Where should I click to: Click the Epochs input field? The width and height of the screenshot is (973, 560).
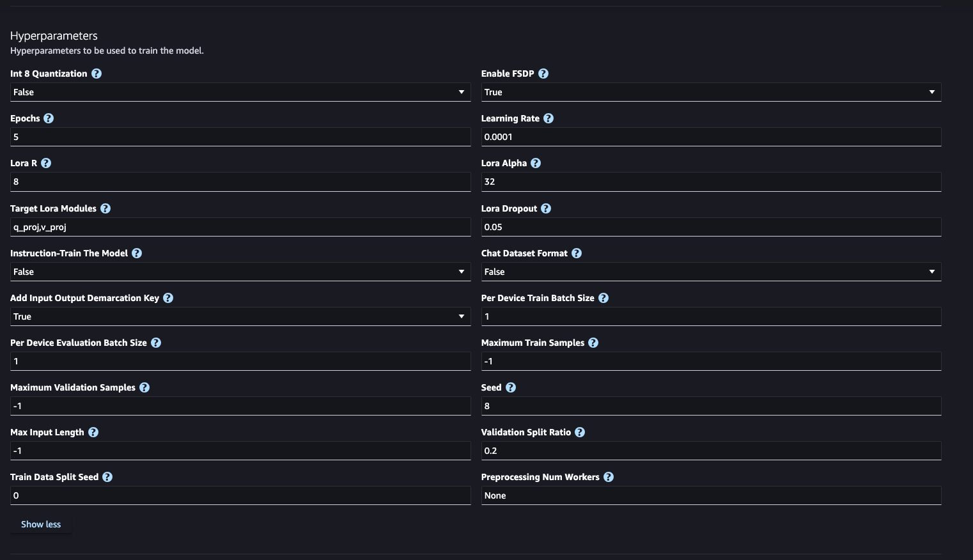point(240,137)
